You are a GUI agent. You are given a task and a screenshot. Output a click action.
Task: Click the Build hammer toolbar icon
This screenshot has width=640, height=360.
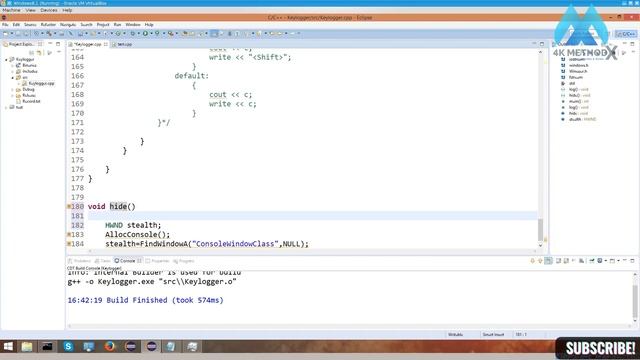[49, 33]
